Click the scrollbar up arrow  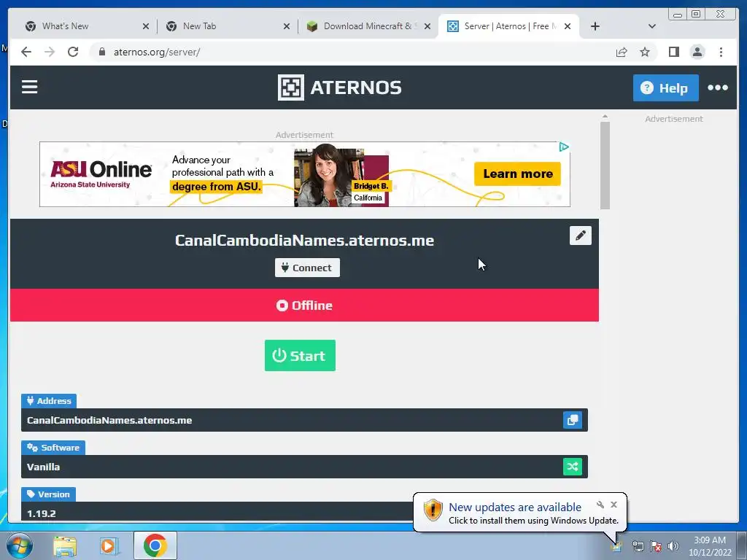(x=605, y=117)
